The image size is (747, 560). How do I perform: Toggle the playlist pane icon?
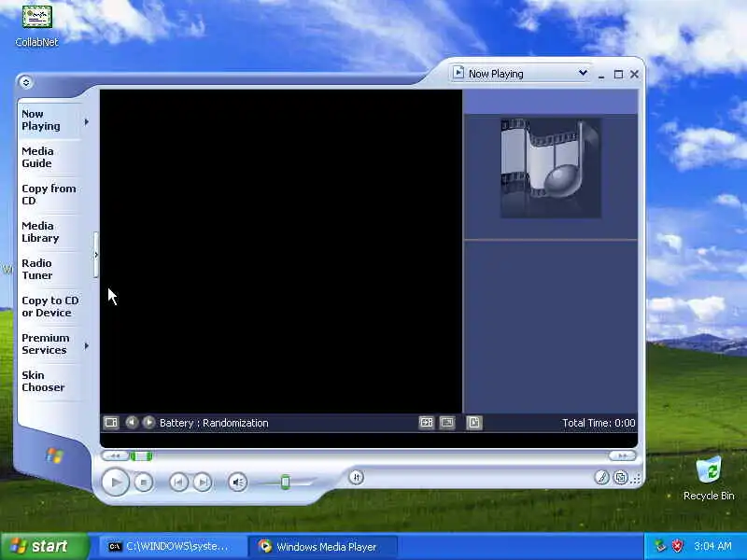(474, 423)
